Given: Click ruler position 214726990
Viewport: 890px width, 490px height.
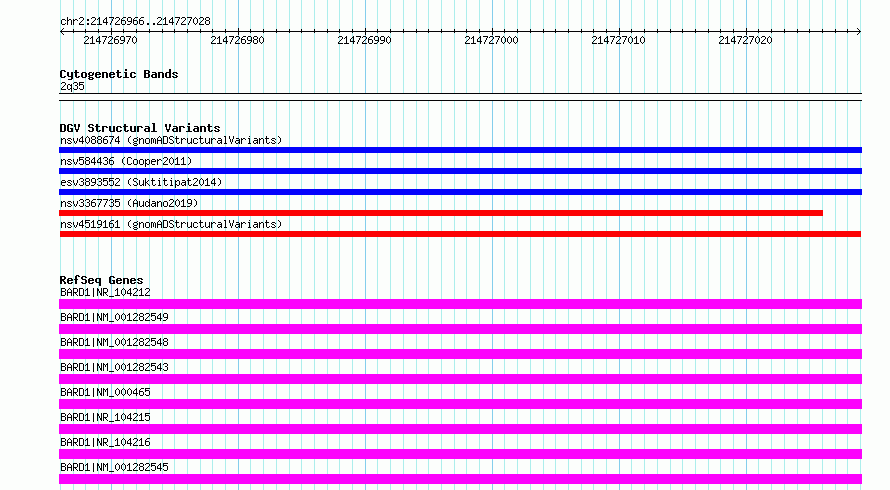Looking at the screenshot, I should [364, 40].
